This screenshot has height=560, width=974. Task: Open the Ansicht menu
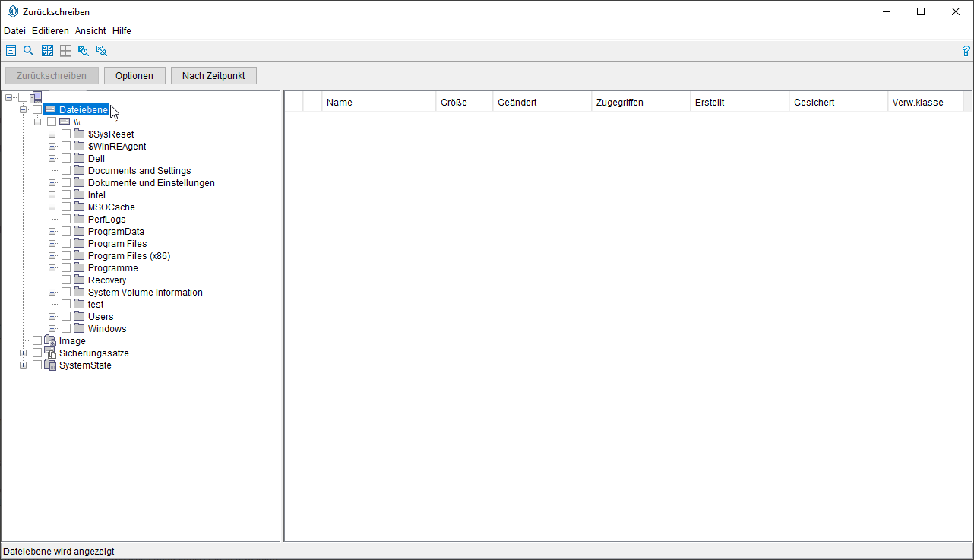pos(90,31)
